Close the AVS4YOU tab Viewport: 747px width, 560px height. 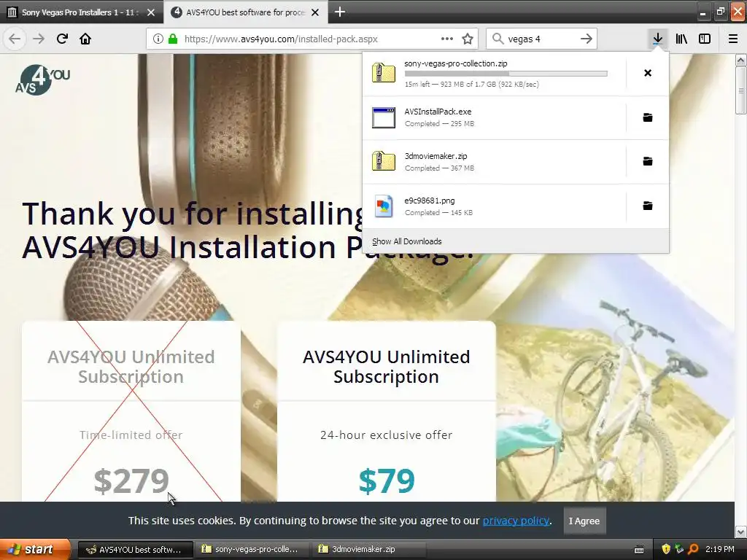click(315, 12)
